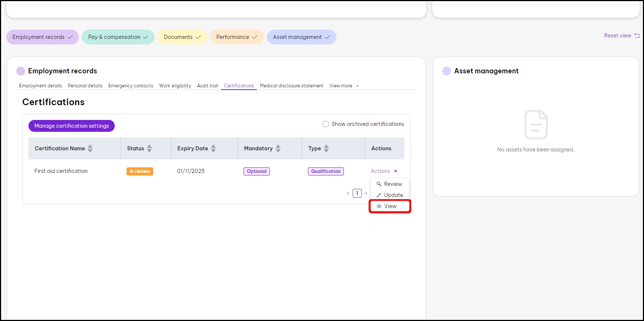Click the In review status badge
The height and width of the screenshot is (321, 644).
tap(140, 171)
